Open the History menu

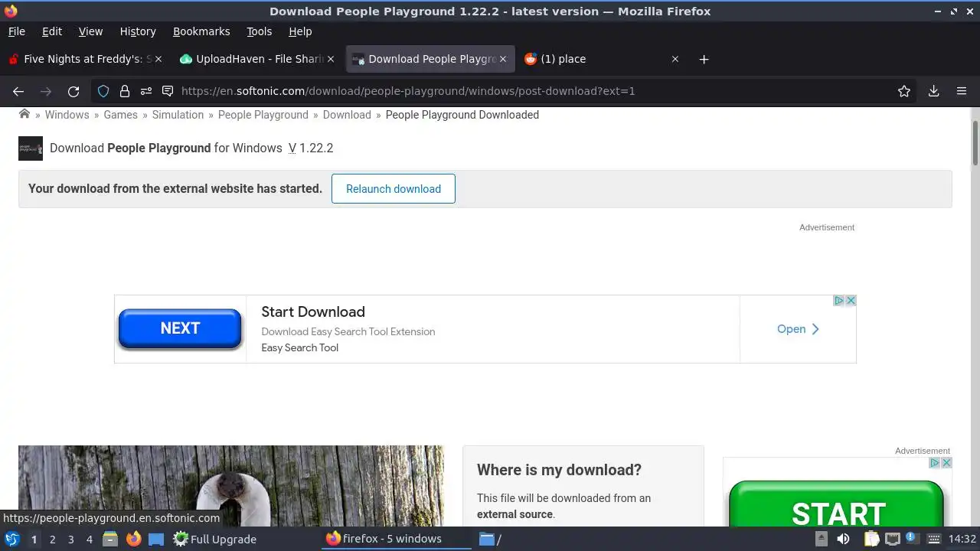[138, 31]
